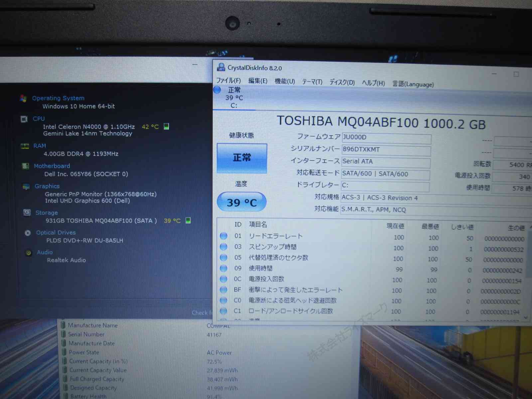Image resolution: width=532 pixels, height=399 pixels.
Task: Click the Motherboard icon
Action: 25,166
